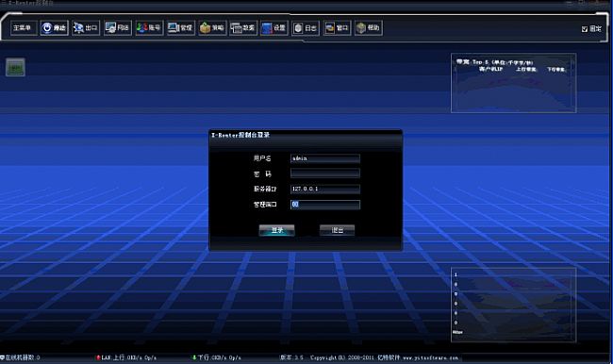The image size is (613, 364).
Task: Click the 用户名 field containing admin
Action: click(325, 158)
